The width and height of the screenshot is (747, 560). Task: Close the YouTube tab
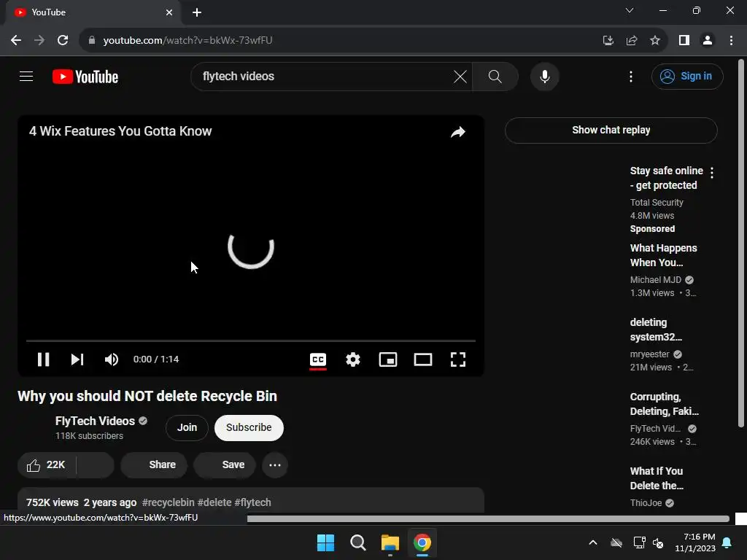[169, 12]
